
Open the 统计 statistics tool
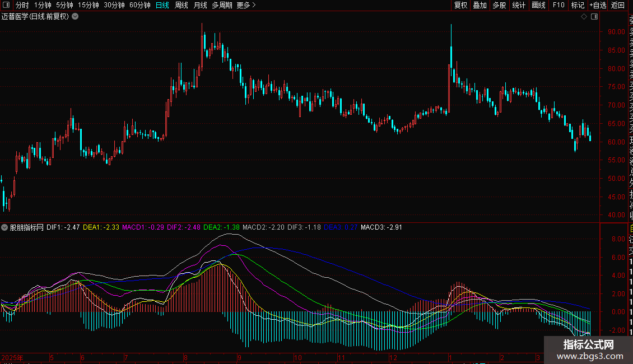pos(519,6)
